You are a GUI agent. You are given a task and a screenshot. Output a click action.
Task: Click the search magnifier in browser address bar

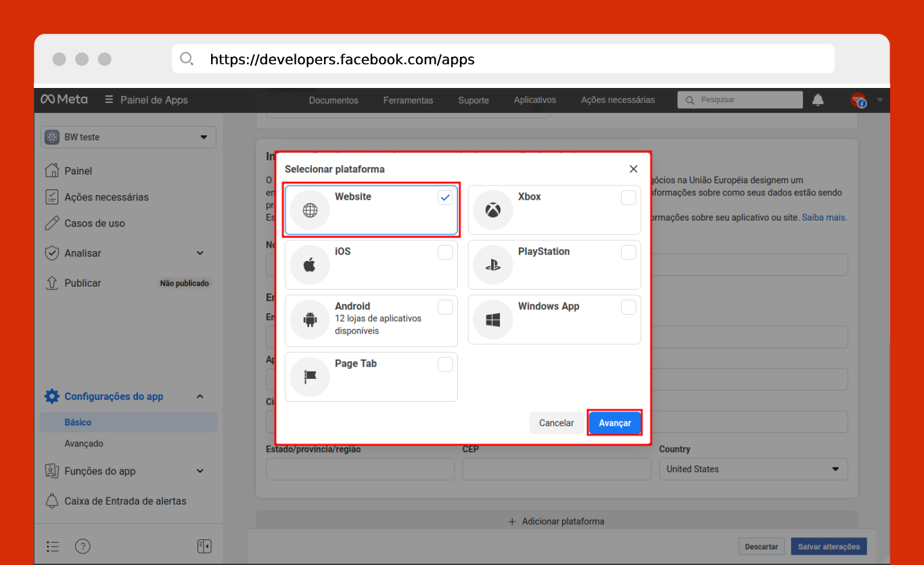point(187,59)
